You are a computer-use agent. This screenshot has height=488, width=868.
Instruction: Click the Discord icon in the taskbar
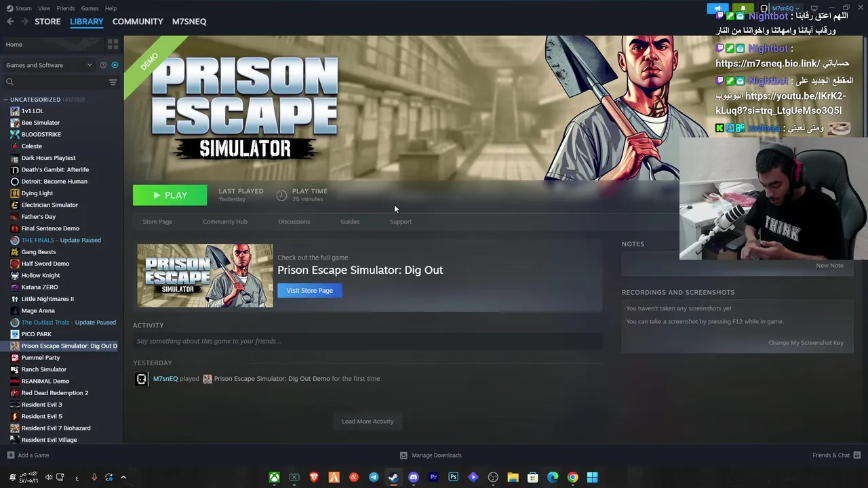(x=414, y=477)
